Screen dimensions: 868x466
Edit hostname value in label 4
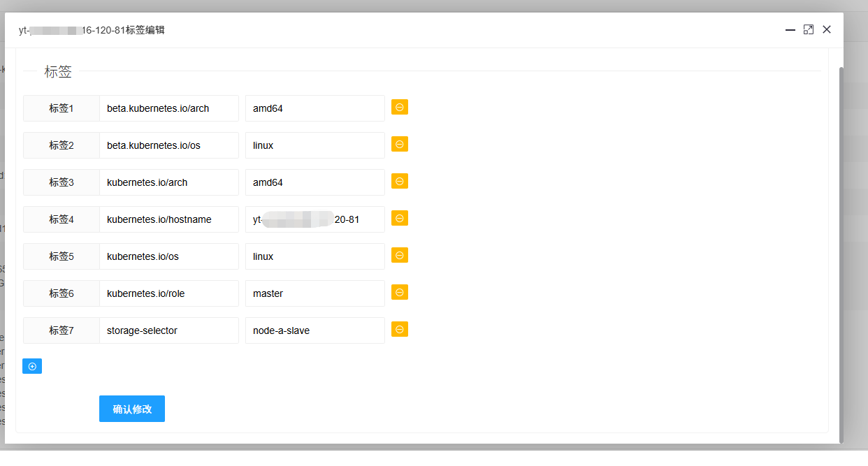click(315, 219)
